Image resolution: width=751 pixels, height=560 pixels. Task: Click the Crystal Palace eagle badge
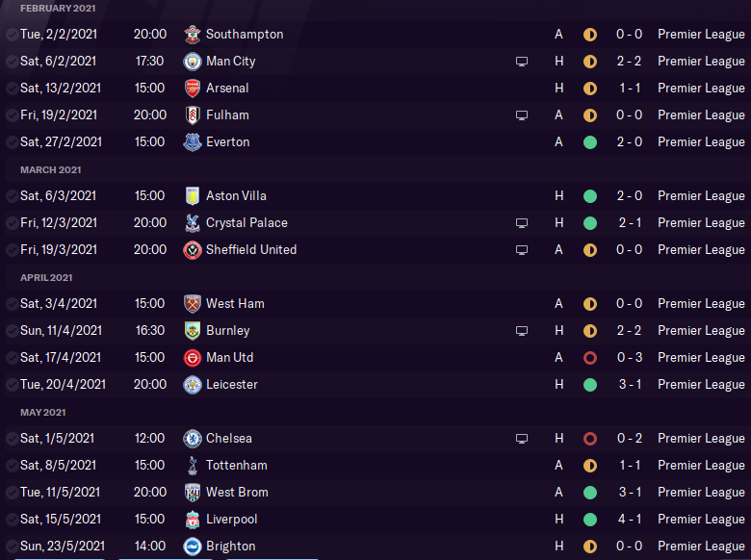(193, 223)
